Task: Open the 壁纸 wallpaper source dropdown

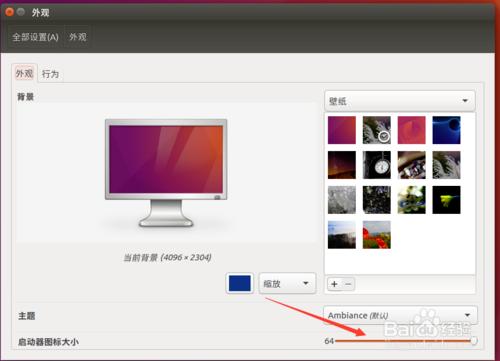Action: 399,101
